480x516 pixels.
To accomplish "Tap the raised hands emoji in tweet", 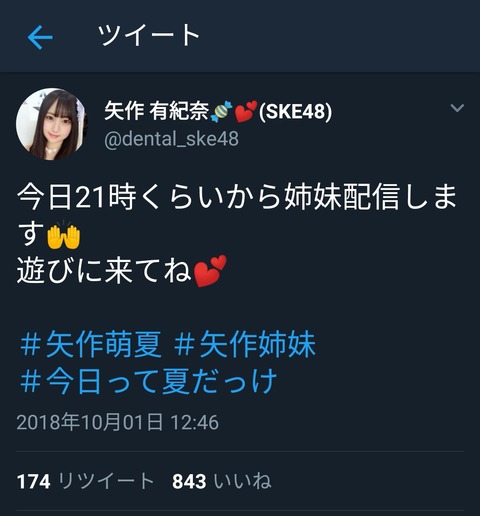I will click(63, 235).
